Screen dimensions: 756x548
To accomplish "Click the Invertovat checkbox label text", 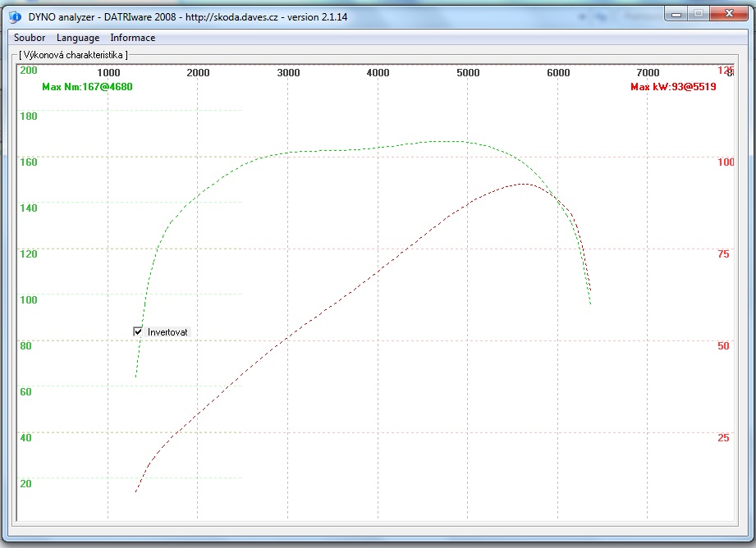I will click(x=167, y=332).
